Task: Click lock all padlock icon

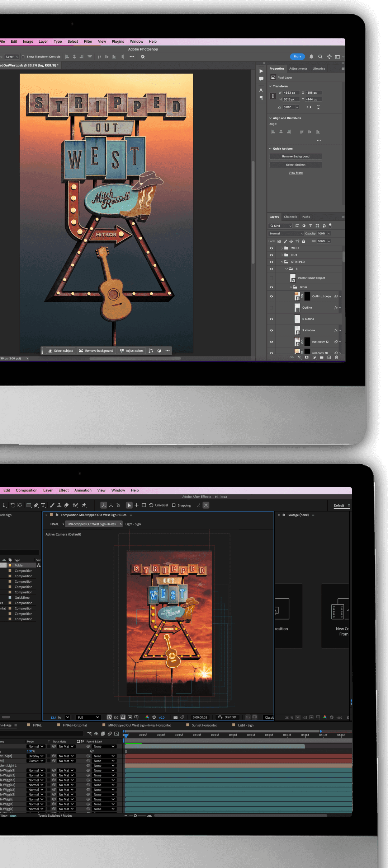Action: 303,242
